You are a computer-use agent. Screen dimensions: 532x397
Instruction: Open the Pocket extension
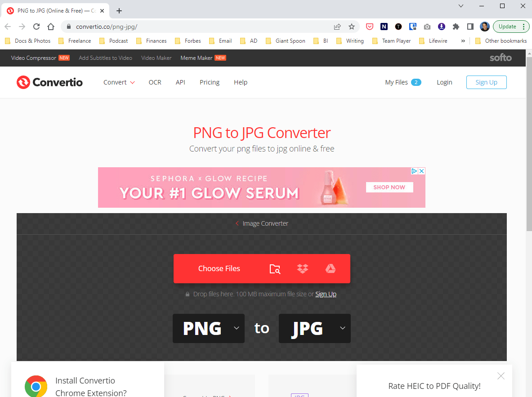click(x=370, y=27)
